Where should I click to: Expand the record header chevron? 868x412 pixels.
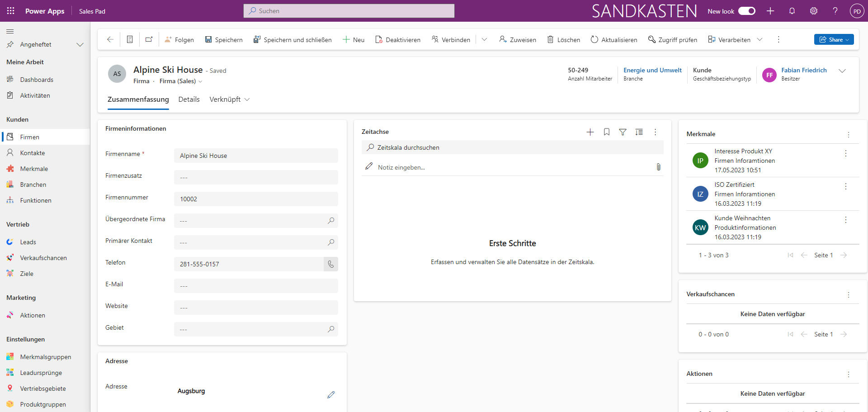842,71
